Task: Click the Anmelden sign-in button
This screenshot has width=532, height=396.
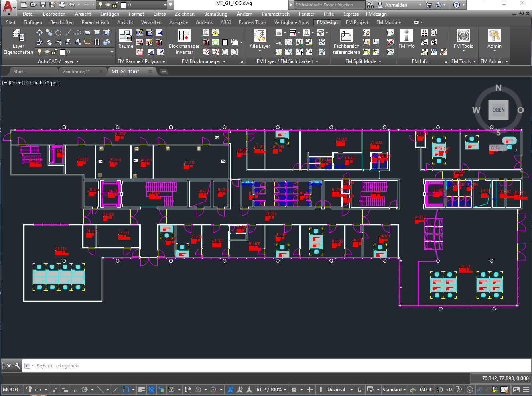Action: point(396,5)
